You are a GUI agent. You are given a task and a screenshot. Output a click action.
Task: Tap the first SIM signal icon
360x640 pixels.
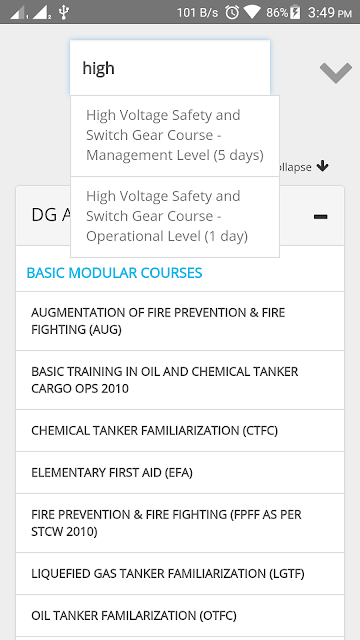18,12
